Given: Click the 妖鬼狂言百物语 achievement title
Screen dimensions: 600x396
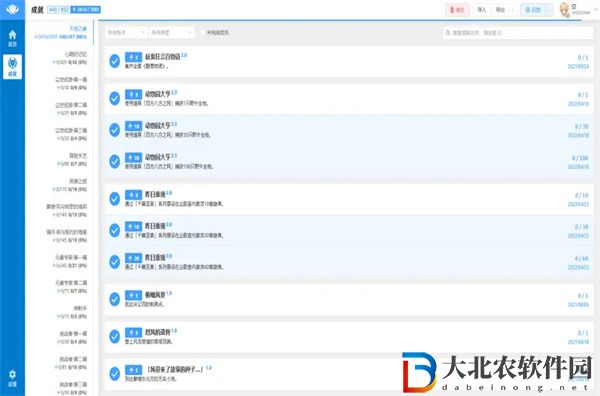Looking at the screenshot, I should tap(163, 57).
